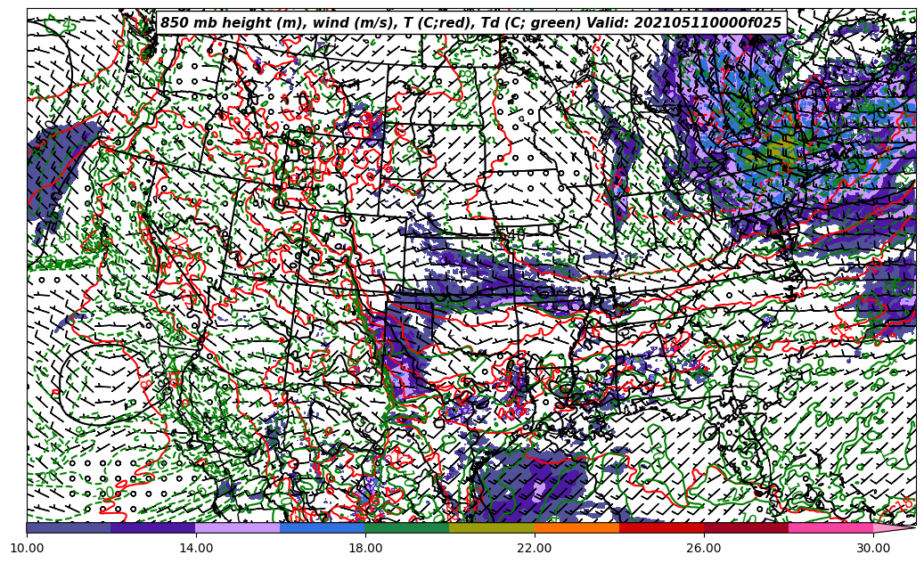Choose the olive colorbar segment before 22.00
This screenshot has width=924, height=563.
click(492, 527)
